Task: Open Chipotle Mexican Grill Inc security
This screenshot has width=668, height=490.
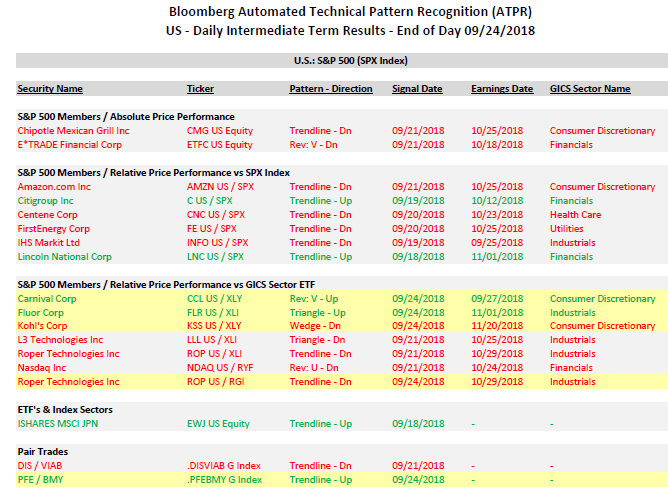Action: point(73,131)
